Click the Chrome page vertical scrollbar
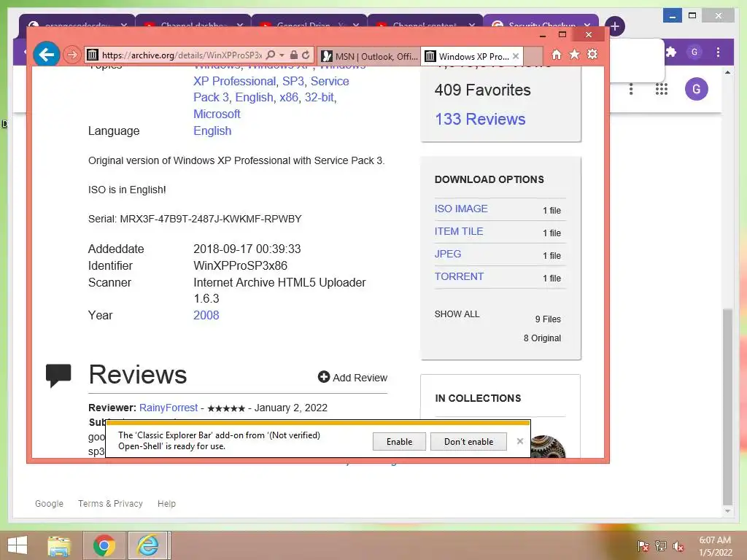This screenshot has width=747, height=560. click(x=727, y=406)
